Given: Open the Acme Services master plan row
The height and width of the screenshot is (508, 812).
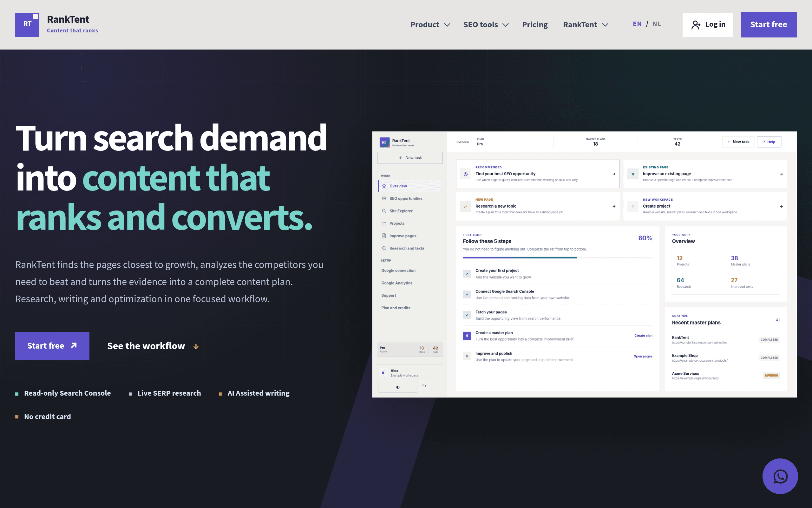Looking at the screenshot, I should coord(726,376).
